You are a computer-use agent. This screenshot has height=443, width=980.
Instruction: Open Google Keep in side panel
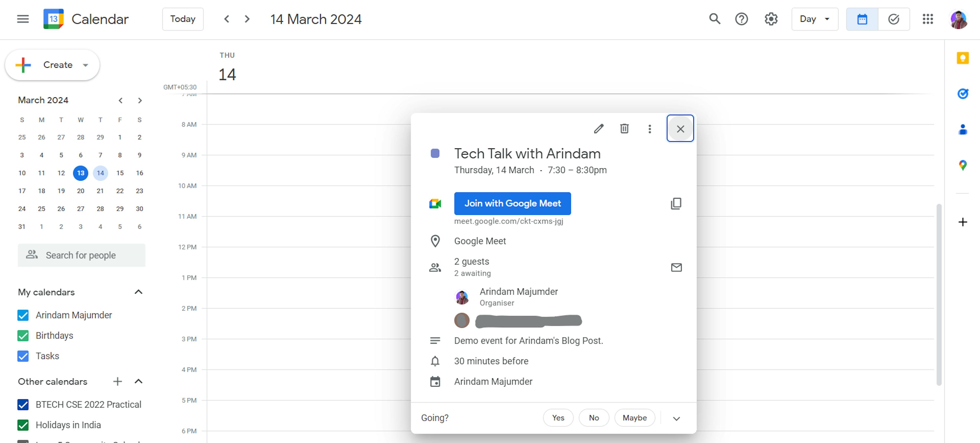coord(962,58)
